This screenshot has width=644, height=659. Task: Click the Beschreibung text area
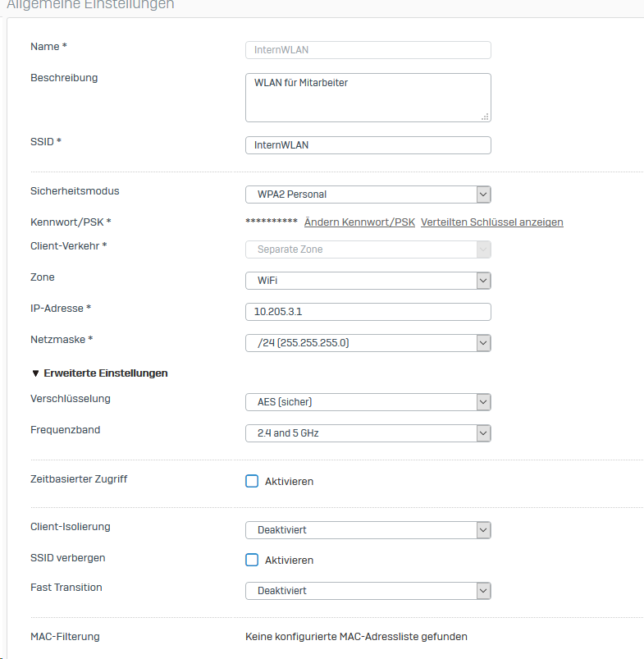pos(368,97)
